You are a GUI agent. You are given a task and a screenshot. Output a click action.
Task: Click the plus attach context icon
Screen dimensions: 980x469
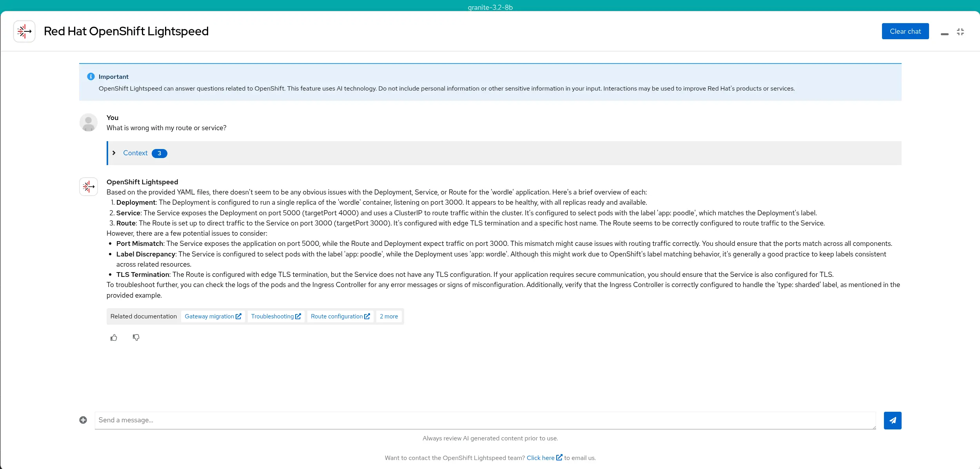(x=83, y=420)
